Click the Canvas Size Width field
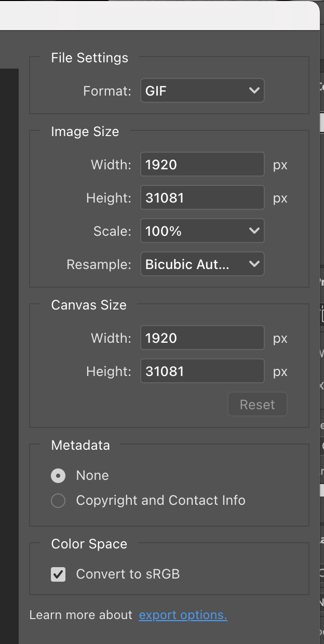 click(x=202, y=338)
